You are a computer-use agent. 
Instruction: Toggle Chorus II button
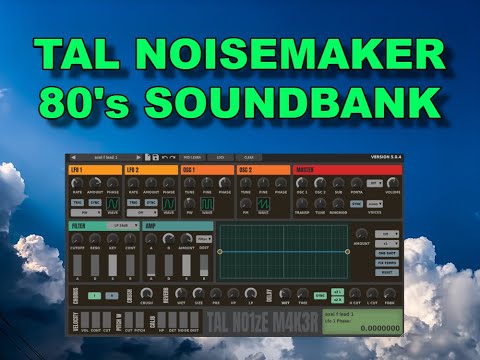tap(112, 295)
